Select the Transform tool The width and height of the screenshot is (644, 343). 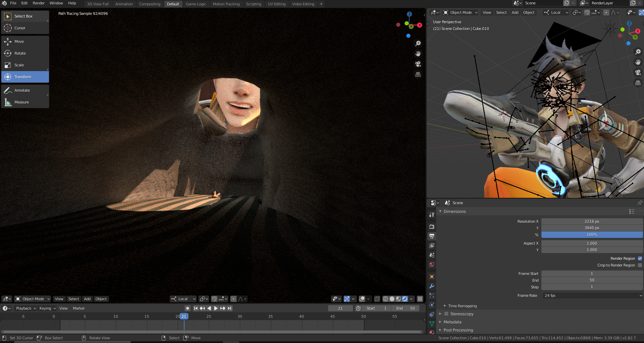[25, 77]
